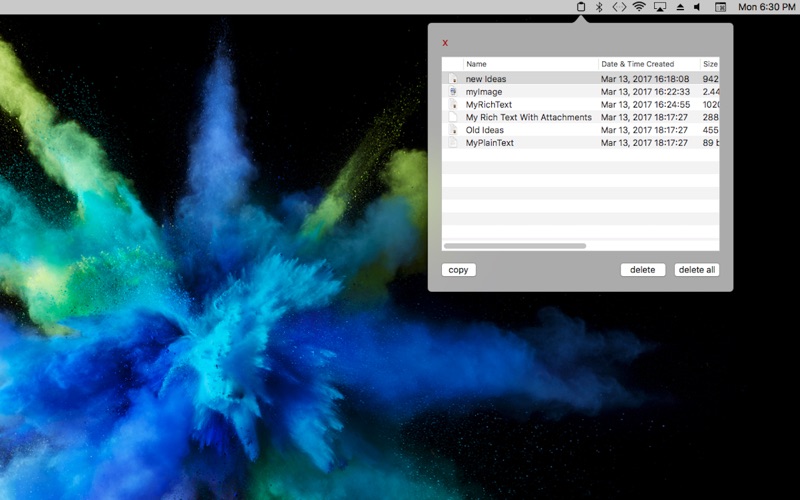Click the file icon of new Ideas
This screenshot has width=800, height=500.
(453, 79)
